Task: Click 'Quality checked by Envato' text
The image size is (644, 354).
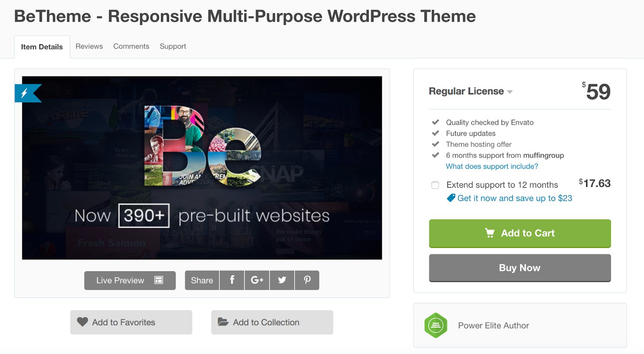Action: click(x=490, y=122)
